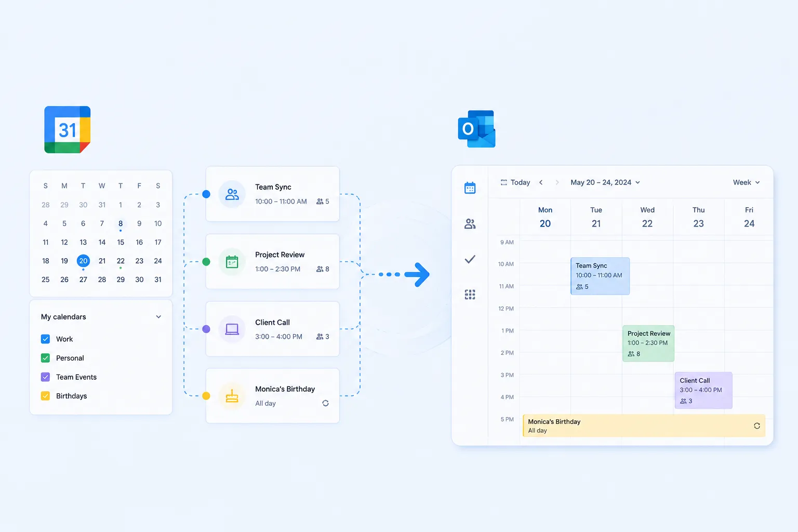Image resolution: width=798 pixels, height=532 pixels.
Task: Click the 12 PM time label in Outlook
Action: (x=506, y=309)
